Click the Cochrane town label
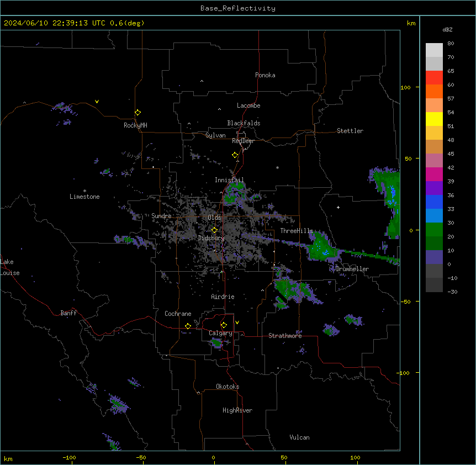 [178, 314]
